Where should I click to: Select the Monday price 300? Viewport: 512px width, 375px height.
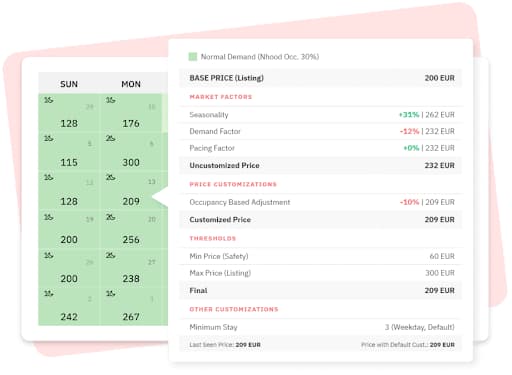[x=131, y=163]
